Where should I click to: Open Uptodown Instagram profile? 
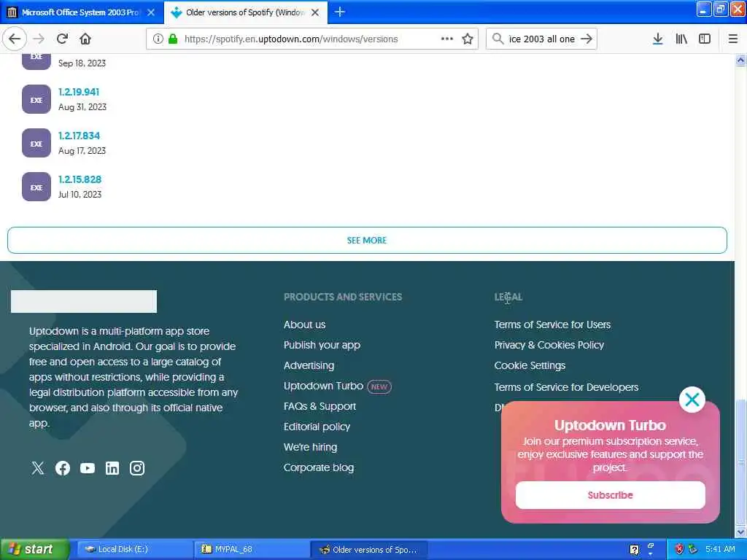click(136, 468)
